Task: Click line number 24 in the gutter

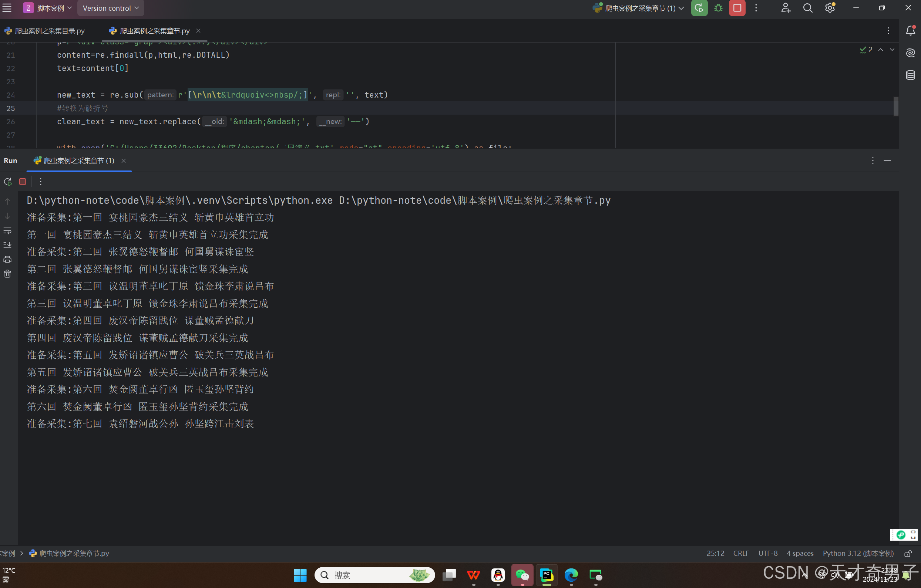Action: pyautogui.click(x=11, y=95)
